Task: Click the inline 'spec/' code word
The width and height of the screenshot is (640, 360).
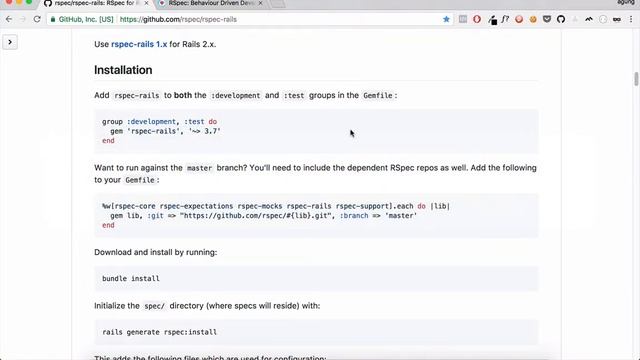Action: point(154,306)
